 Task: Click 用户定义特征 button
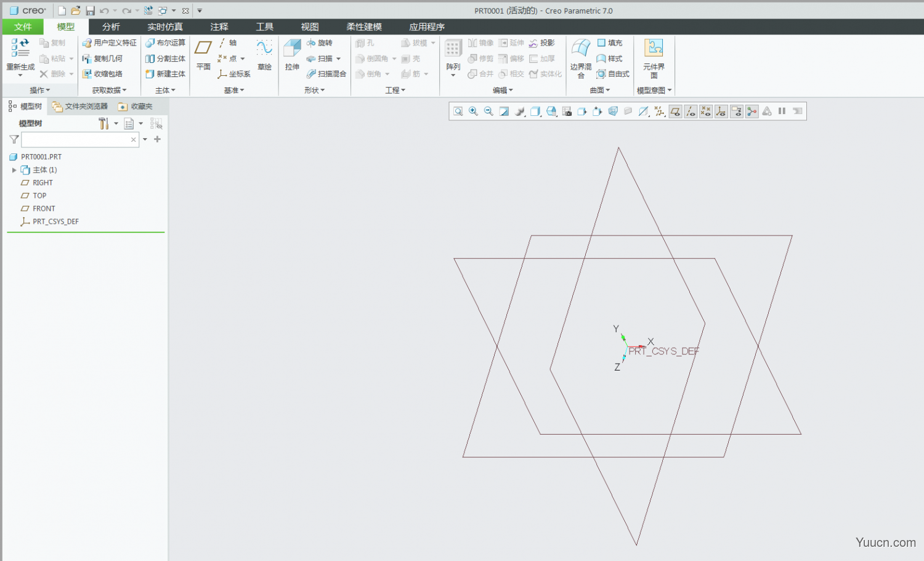coord(110,43)
